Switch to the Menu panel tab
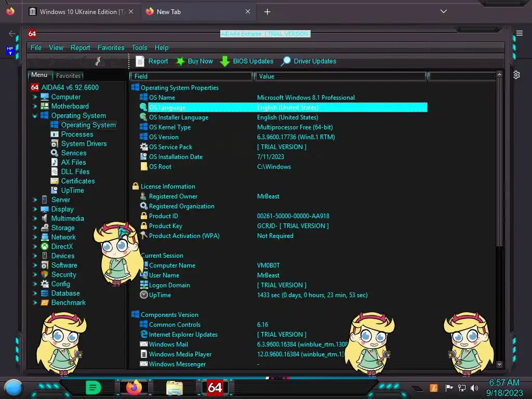Screen dimensions: 532x399 tap(39, 75)
